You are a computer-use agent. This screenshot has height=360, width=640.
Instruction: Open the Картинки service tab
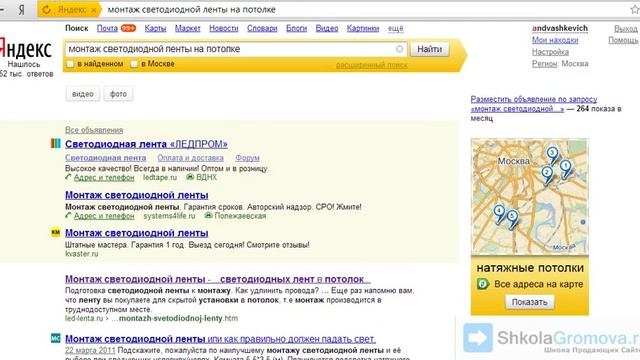363,28
